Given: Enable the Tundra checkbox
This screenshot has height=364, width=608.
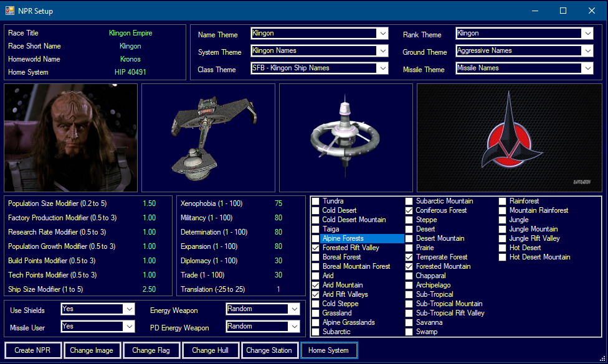Looking at the screenshot, I should point(316,202).
